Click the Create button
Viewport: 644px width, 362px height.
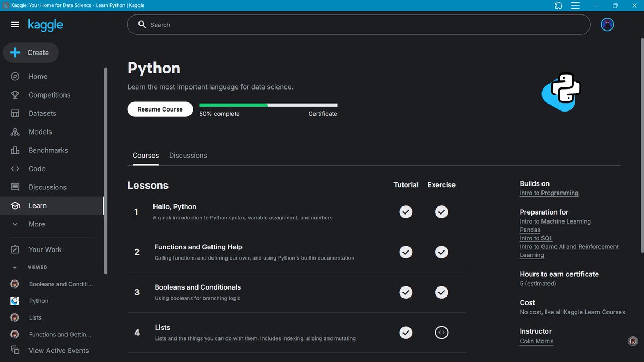pyautogui.click(x=31, y=53)
